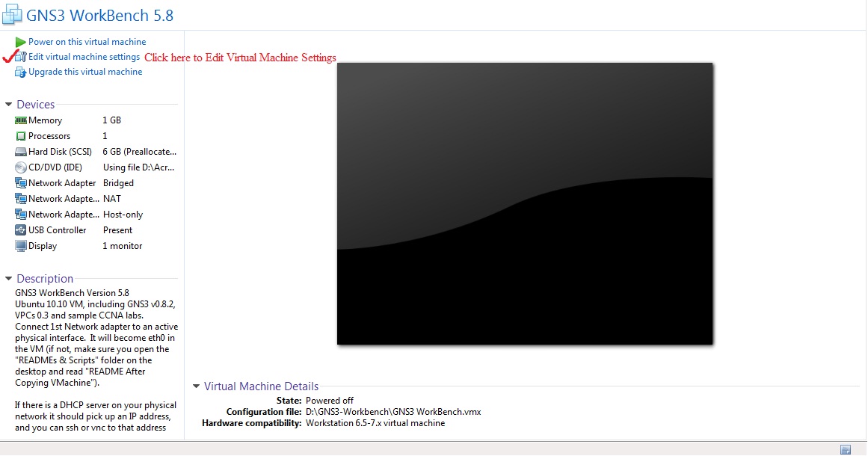
Task: Open Edit virtual machine settings
Action: click(84, 57)
